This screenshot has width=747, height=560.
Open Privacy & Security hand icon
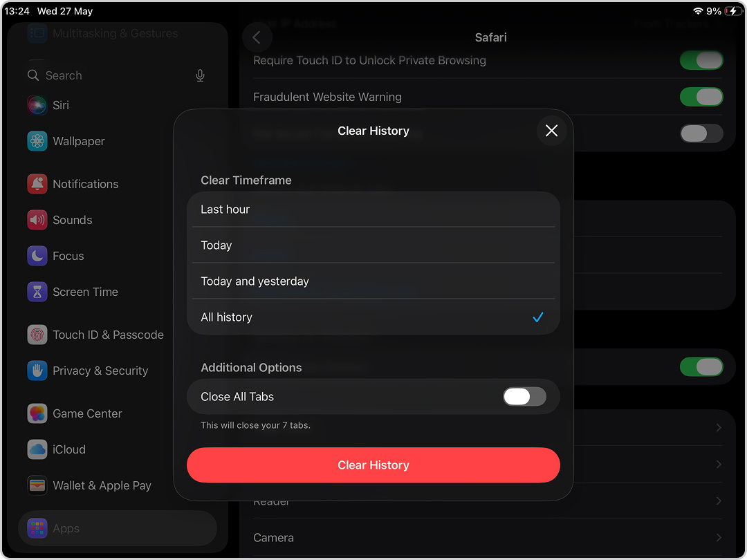37,371
